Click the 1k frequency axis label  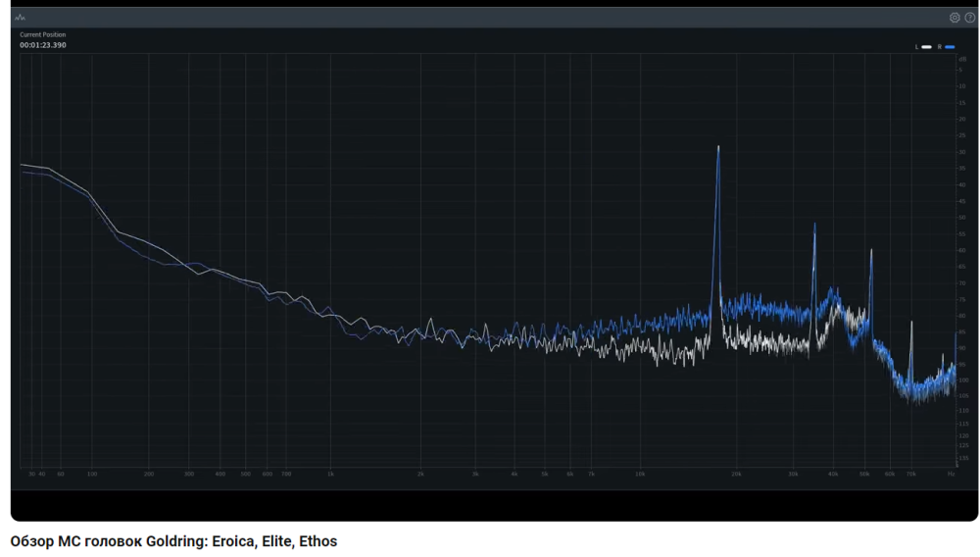point(330,474)
